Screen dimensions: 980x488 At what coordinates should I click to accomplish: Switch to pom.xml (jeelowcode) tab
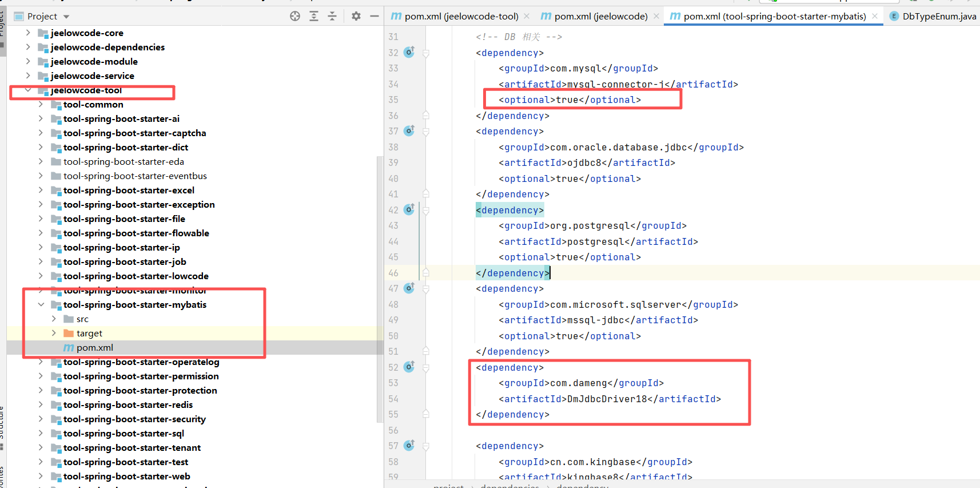(x=600, y=16)
